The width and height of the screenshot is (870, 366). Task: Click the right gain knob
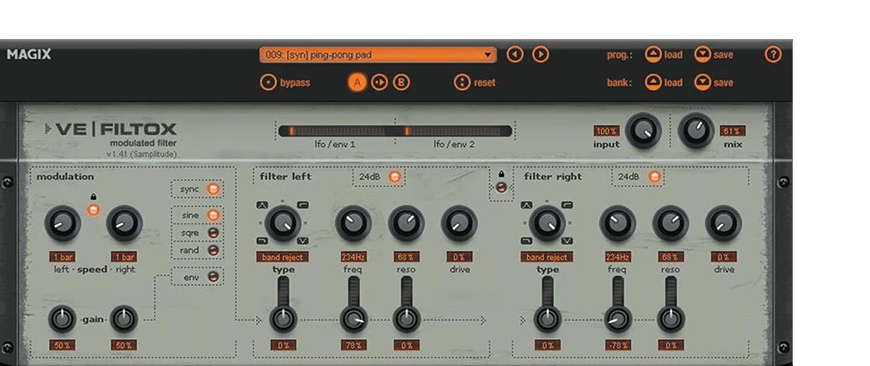click(124, 319)
